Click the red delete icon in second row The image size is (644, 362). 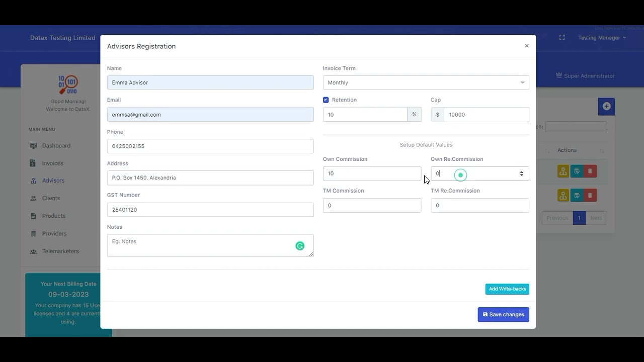click(590, 195)
